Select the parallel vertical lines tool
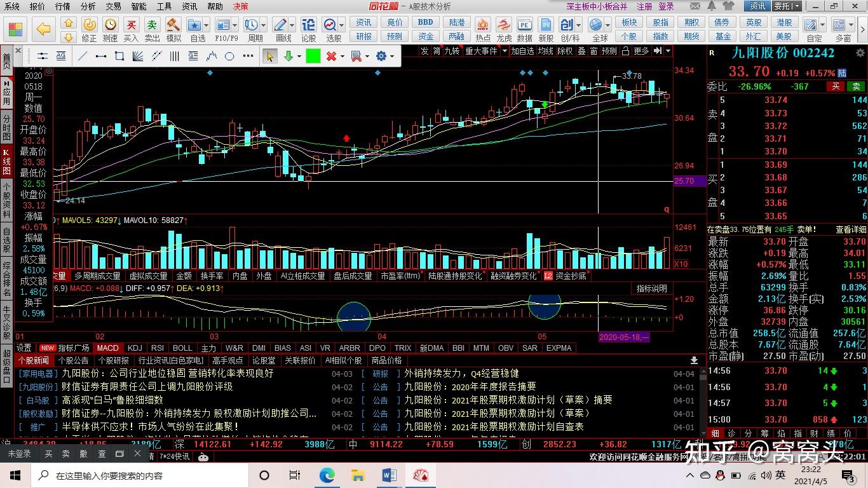 pyautogui.click(x=174, y=56)
